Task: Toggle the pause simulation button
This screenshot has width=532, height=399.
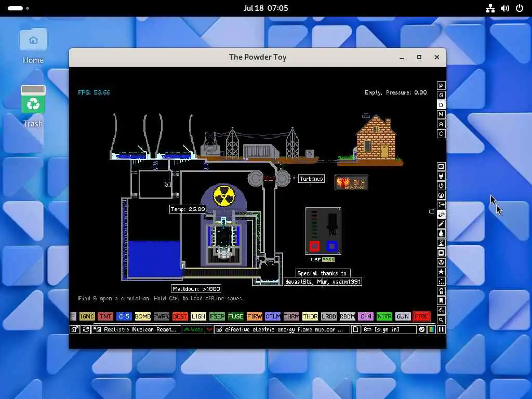Action: coord(441,329)
